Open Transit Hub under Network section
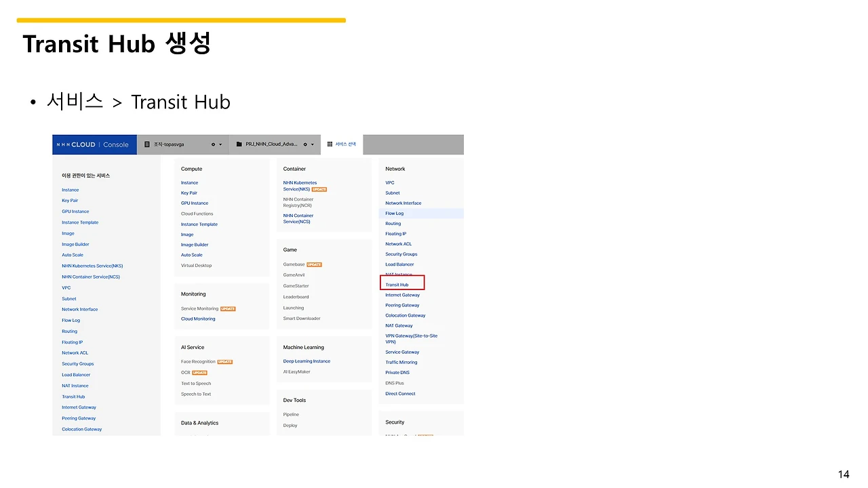Viewport: 868px width, 488px height. point(397,285)
